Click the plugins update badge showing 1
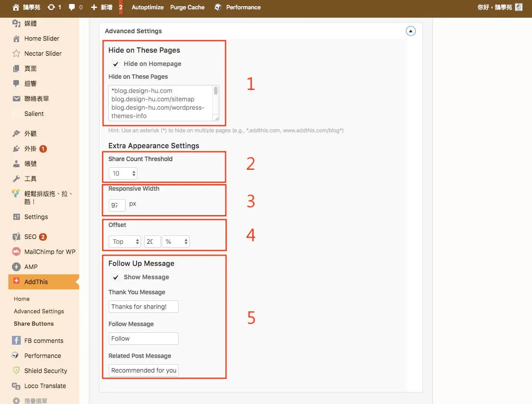 click(x=43, y=149)
